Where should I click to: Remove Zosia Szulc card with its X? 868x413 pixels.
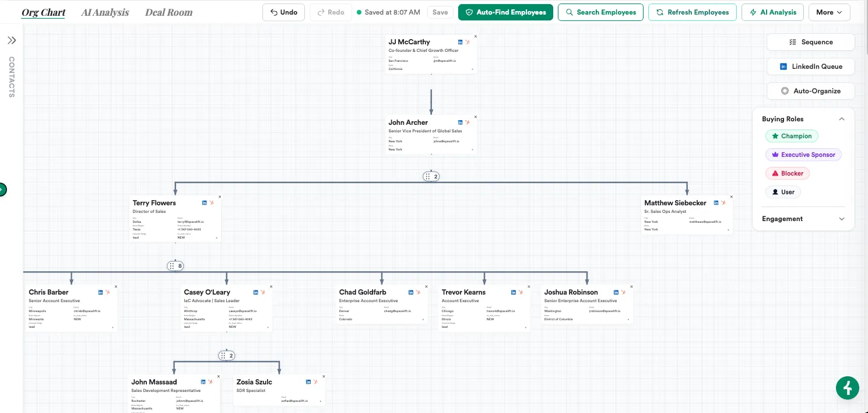[323, 376]
